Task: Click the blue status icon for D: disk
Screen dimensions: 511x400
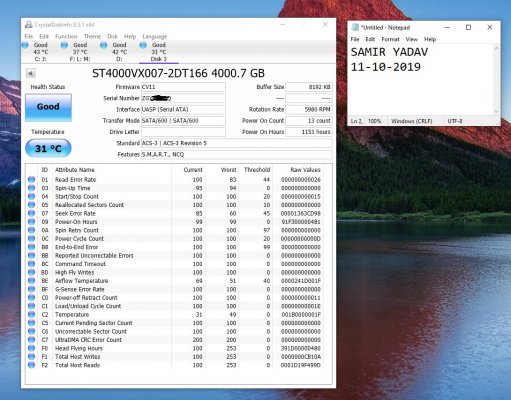Action: point(104,45)
